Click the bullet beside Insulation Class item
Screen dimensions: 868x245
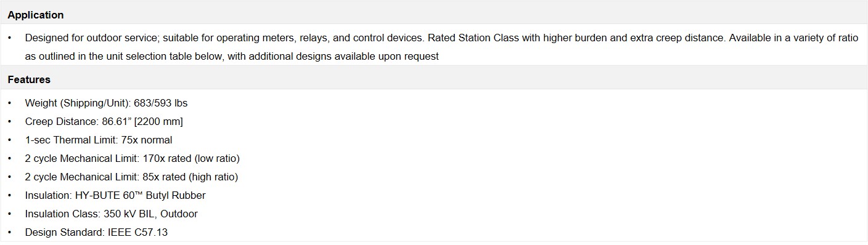(x=10, y=214)
